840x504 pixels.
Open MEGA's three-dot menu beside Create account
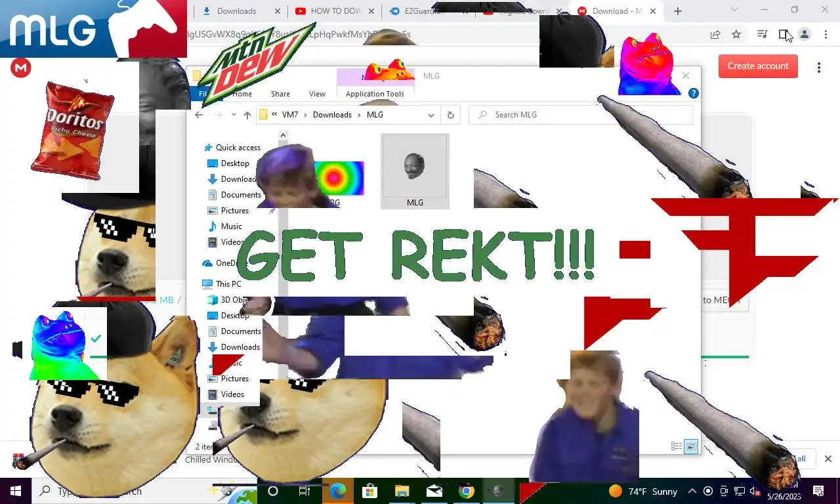pyautogui.click(x=818, y=68)
